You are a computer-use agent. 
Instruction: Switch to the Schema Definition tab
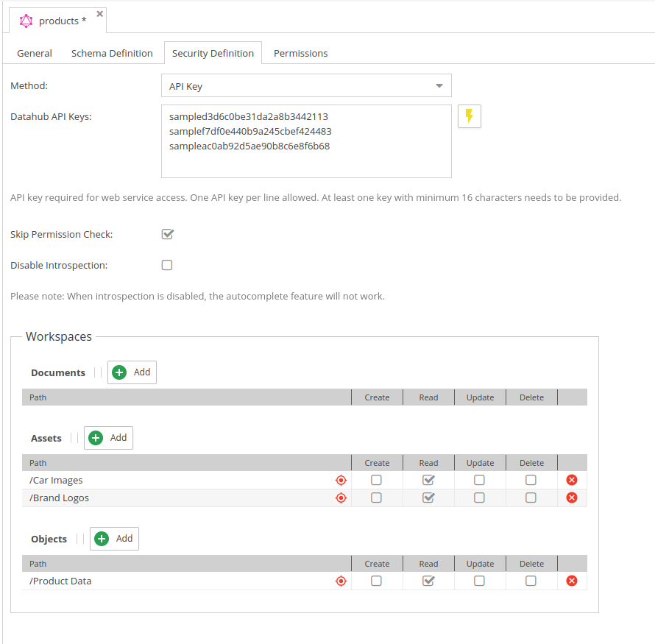(112, 53)
